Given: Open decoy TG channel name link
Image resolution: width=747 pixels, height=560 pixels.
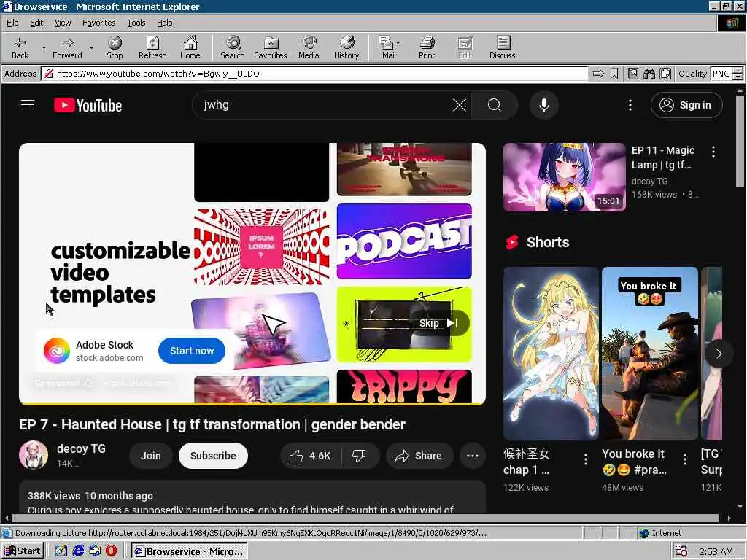Looking at the screenshot, I should (81, 448).
